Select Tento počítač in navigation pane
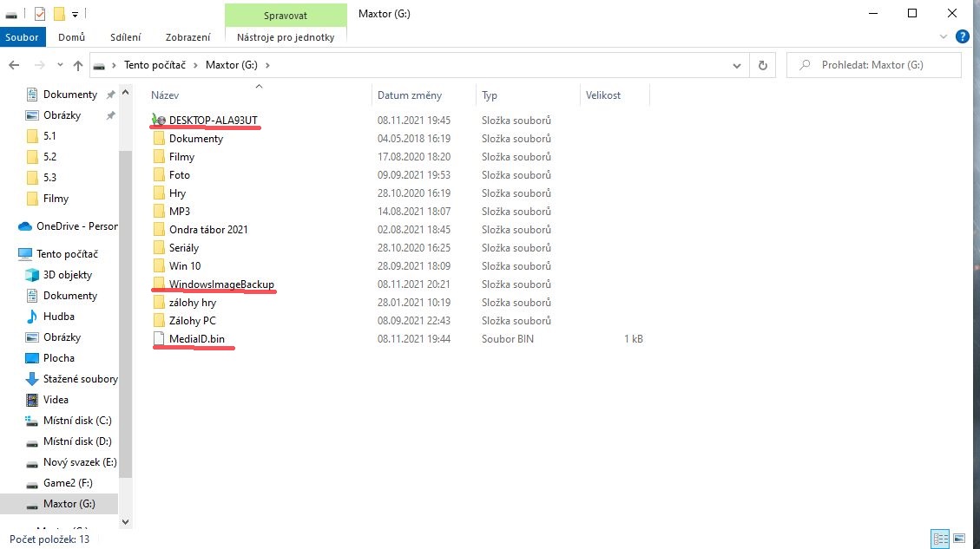The width and height of the screenshot is (980, 549). [x=67, y=253]
